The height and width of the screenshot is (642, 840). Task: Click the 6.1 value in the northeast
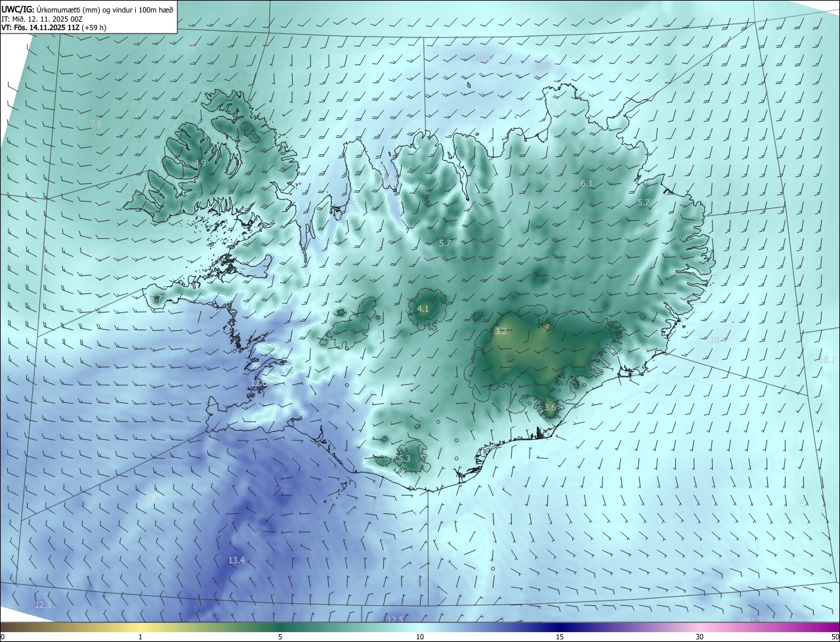587,184
